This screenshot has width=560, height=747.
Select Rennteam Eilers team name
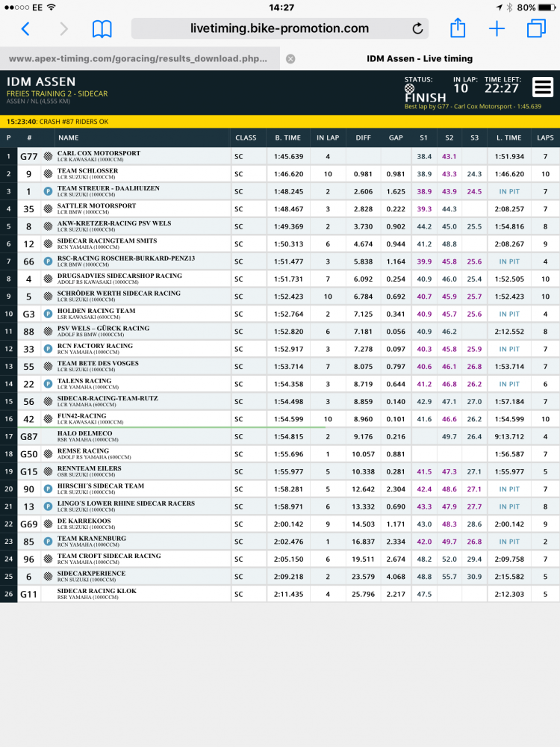[x=90, y=468]
